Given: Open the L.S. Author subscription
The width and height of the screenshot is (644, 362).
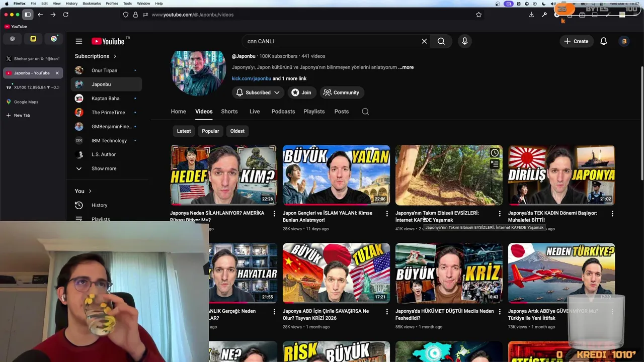Looking at the screenshot, I should click(103, 154).
